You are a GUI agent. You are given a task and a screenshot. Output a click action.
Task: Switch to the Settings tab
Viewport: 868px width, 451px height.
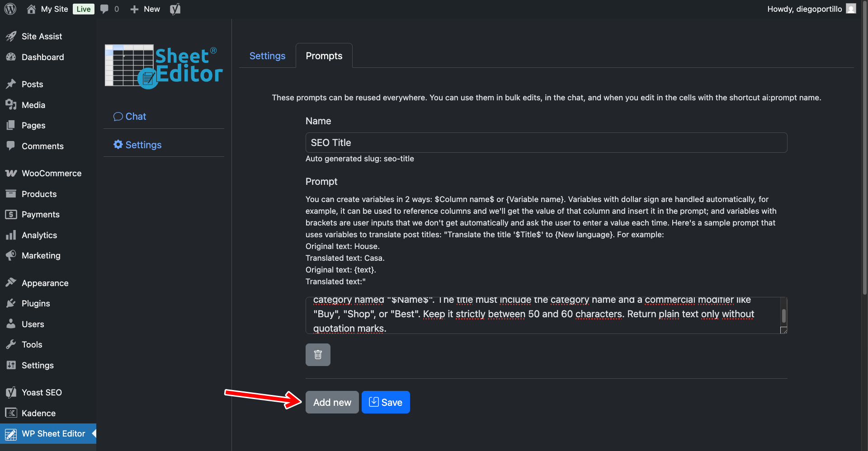267,56
